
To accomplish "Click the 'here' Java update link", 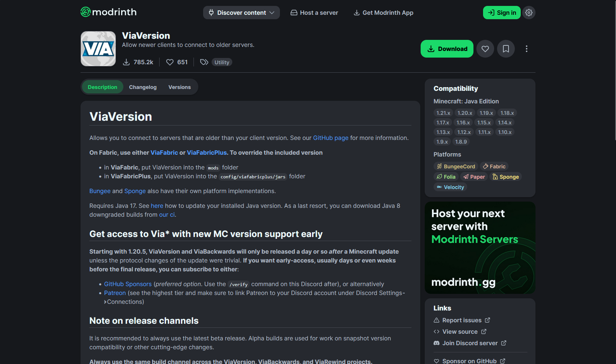I will [x=157, y=206].
